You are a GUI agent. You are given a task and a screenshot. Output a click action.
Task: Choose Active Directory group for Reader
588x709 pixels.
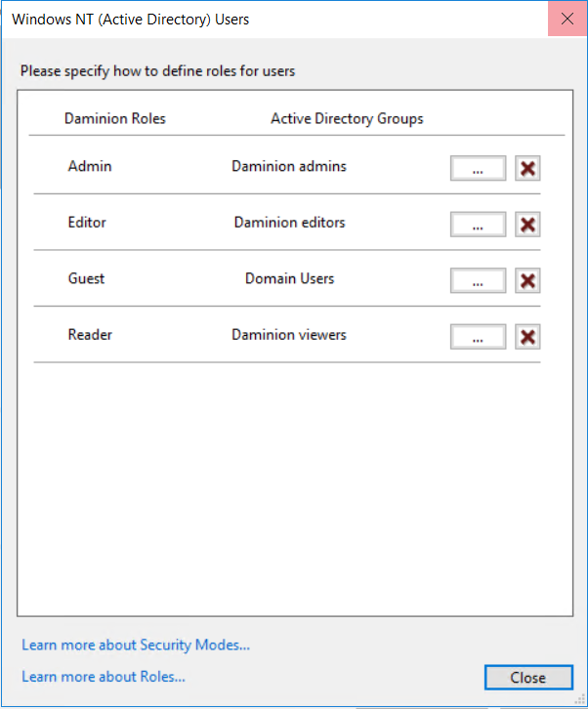pyautogui.click(x=478, y=337)
